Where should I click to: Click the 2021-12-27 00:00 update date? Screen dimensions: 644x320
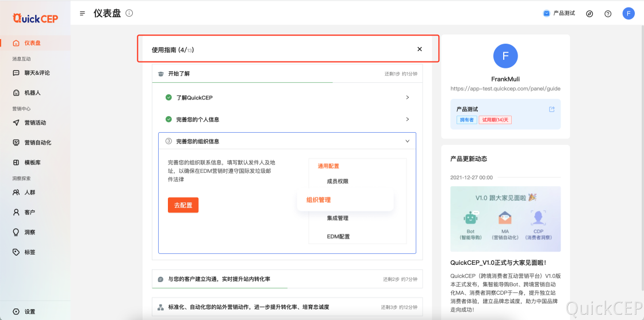click(471, 178)
